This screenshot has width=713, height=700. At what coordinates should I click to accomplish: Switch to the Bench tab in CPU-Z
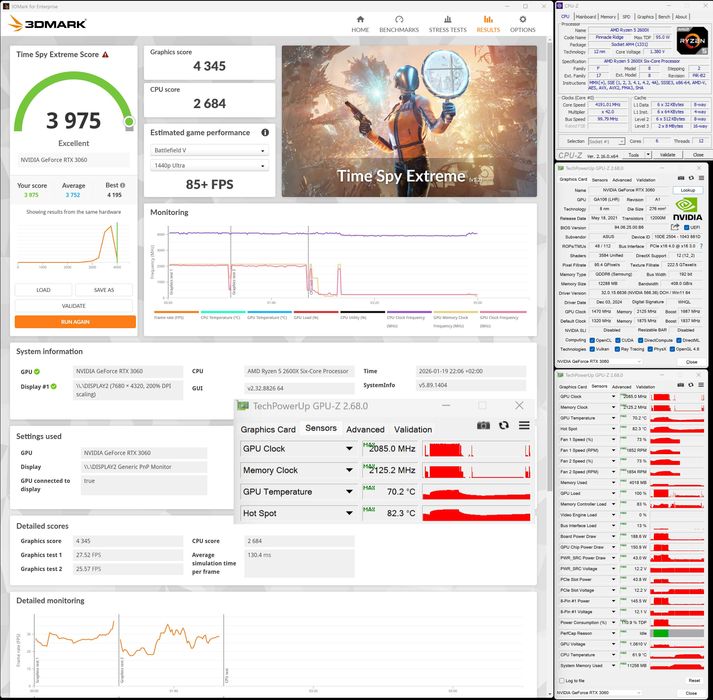pyautogui.click(x=664, y=17)
